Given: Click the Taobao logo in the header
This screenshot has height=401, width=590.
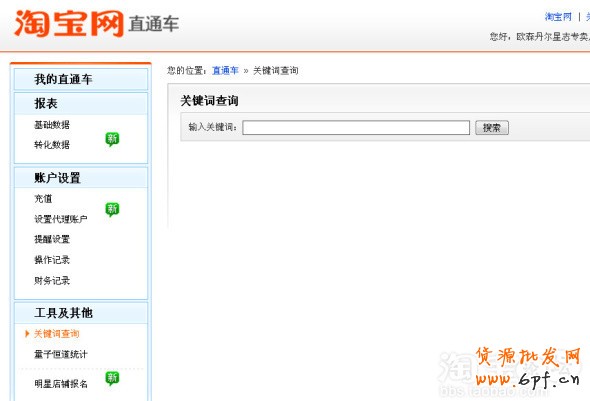Looking at the screenshot, I should [x=69, y=24].
